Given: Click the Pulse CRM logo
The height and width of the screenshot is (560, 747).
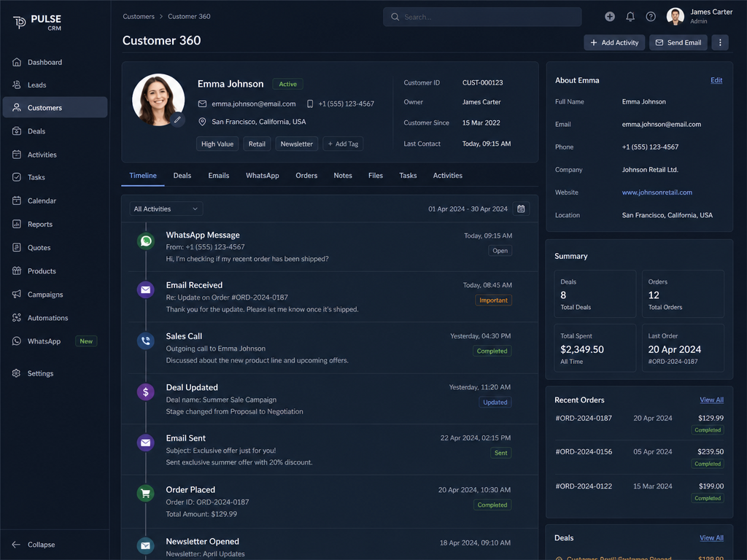Looking at the screenshot, I should [x=37, y=22].
